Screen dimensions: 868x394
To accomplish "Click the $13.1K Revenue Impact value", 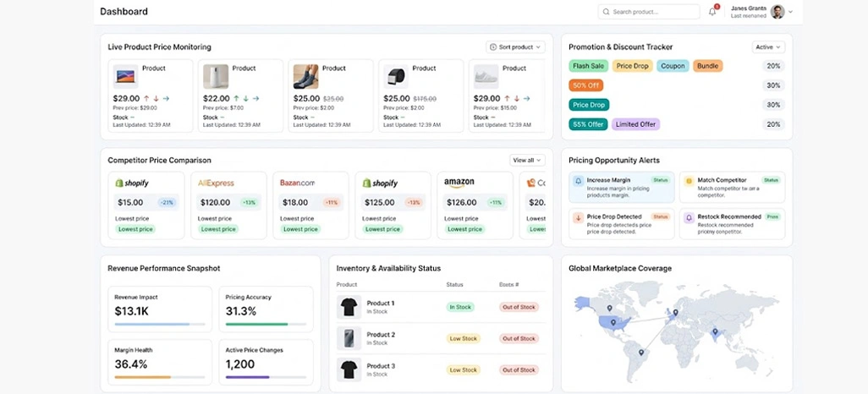I will coord(132,311).
